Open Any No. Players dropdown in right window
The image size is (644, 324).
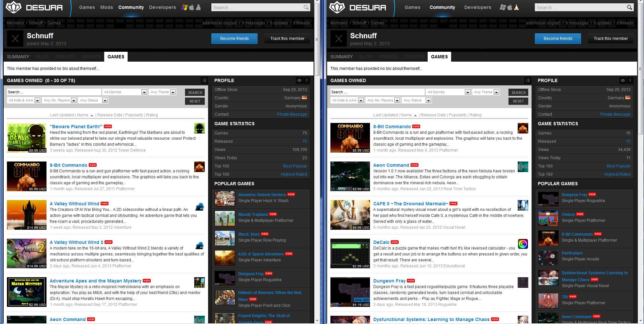coord(383,100)
